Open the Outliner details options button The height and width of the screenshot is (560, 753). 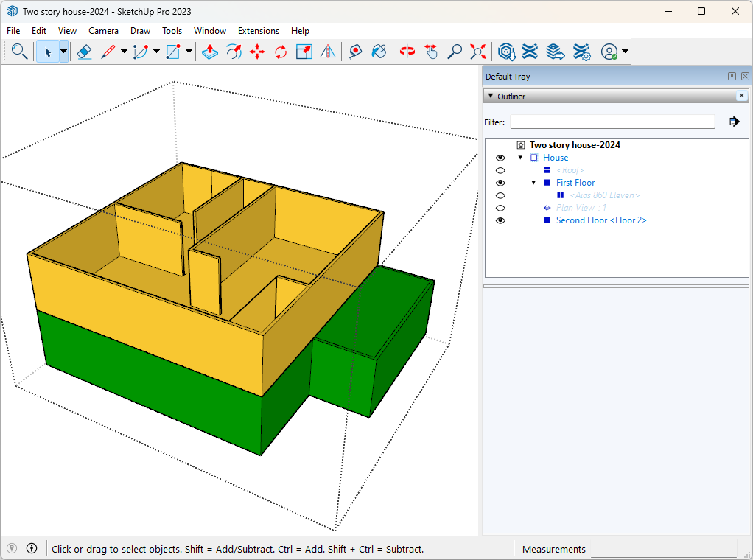(734, 122)
